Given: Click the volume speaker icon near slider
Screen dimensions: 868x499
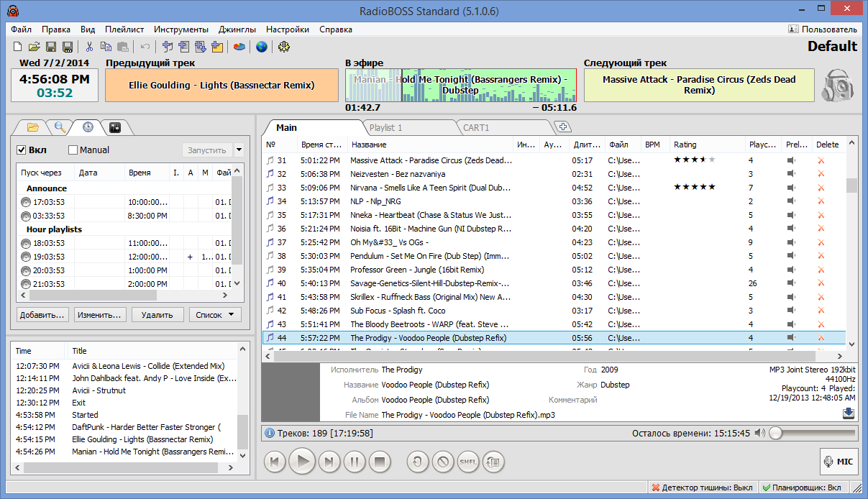Looking at the screenshot, I should (759, 434).
